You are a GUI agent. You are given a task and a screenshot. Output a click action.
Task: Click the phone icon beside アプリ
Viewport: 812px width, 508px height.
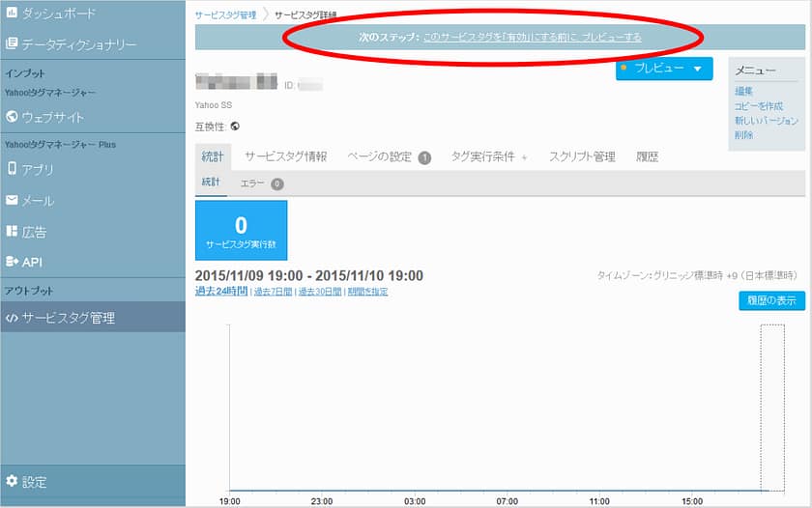[x=13, y=169]
